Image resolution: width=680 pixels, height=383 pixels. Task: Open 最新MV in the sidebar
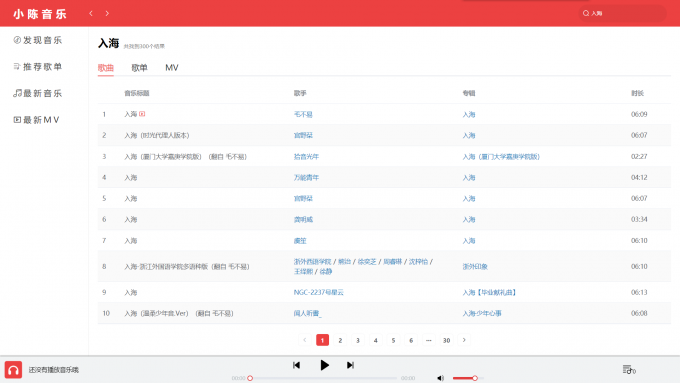pyautogui.click(x=36, y=120)
